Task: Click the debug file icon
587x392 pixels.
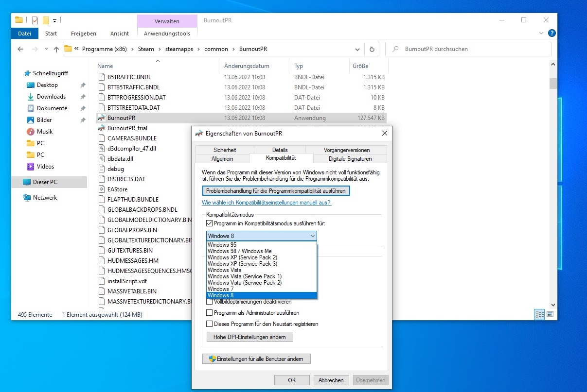Action: (x=102, y=169)
